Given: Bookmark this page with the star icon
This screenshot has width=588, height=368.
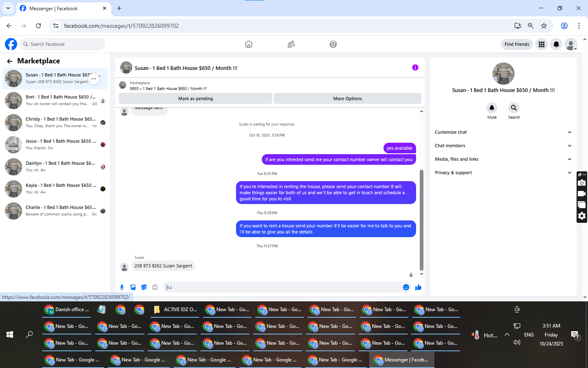Looking at the screenshot, I should tap(544, 26).
